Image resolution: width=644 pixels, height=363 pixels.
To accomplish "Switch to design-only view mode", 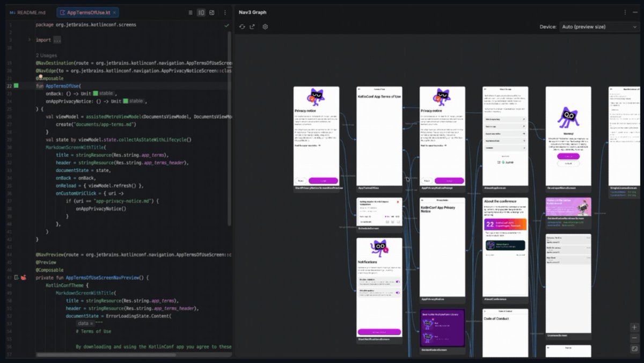I will point(212,12).
